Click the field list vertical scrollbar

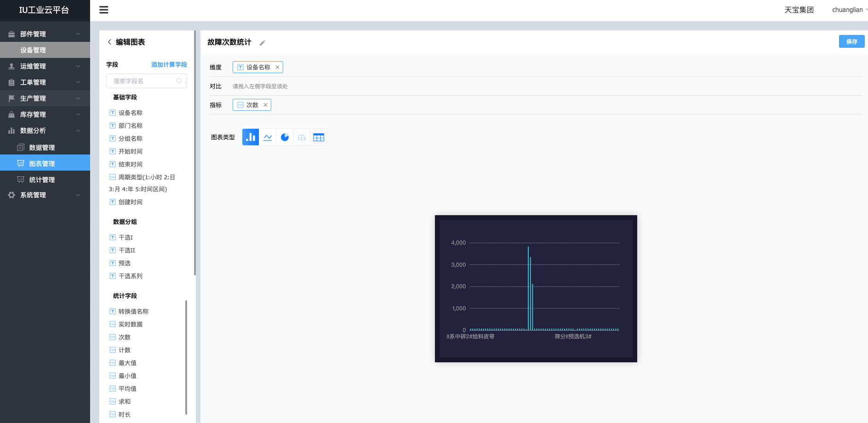pos(195,153)
